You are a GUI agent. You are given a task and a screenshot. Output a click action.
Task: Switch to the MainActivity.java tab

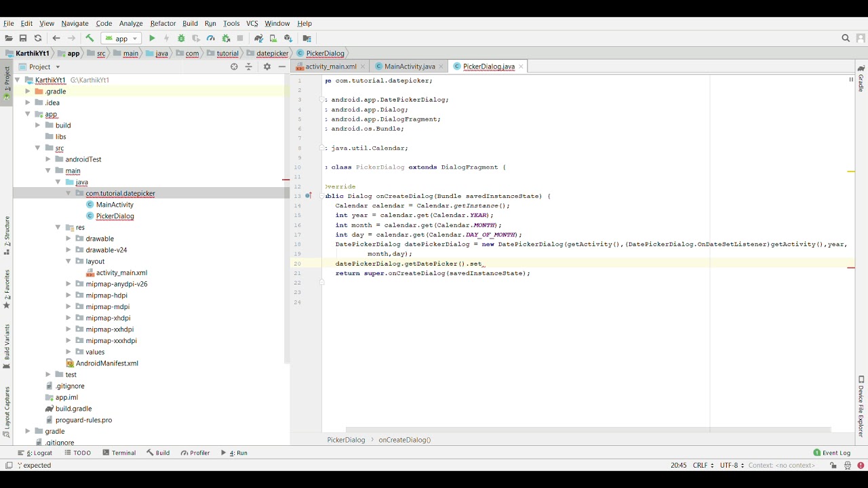tap(409, 66)
